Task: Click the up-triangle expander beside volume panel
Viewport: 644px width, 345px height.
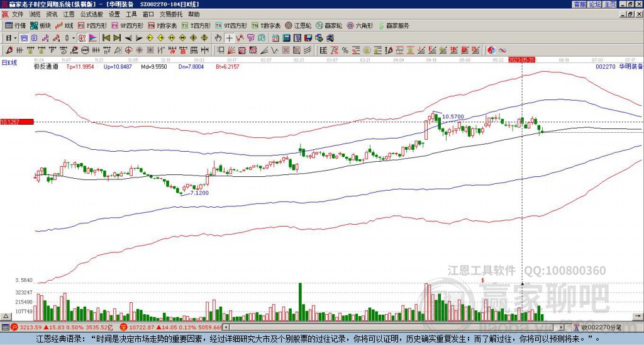Action: [x=6, y=316]
